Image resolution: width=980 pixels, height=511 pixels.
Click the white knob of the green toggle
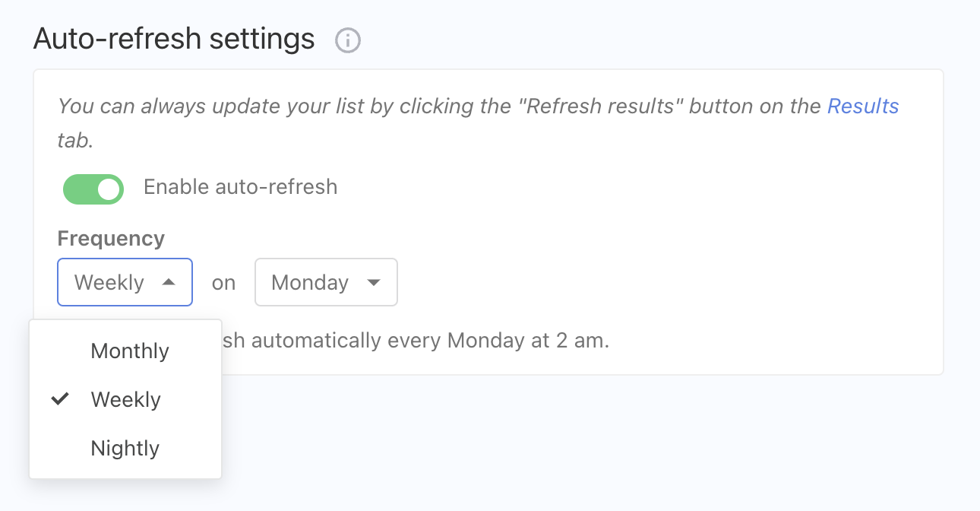click(109, 189)
